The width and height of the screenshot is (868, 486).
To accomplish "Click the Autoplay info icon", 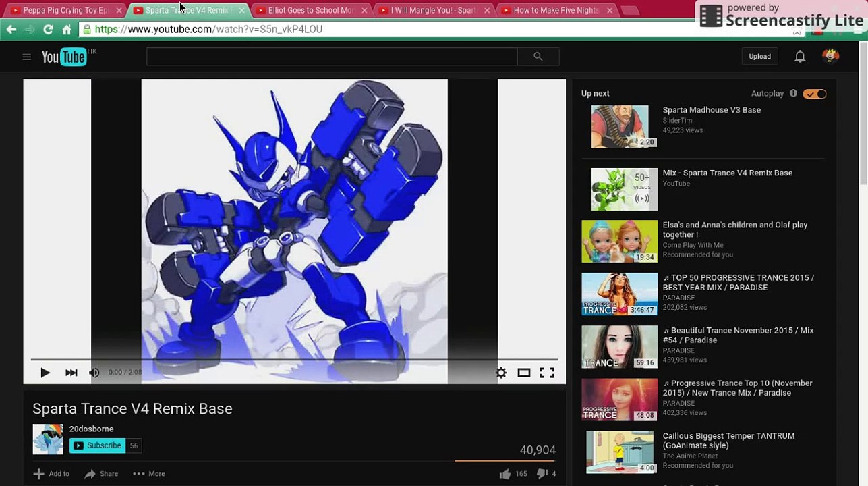I will pos(793,93).
